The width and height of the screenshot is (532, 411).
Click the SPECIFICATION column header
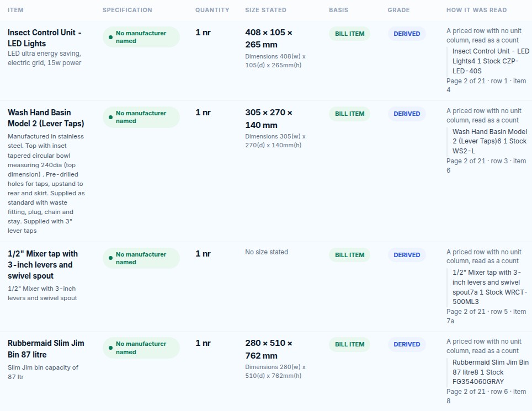127,10
